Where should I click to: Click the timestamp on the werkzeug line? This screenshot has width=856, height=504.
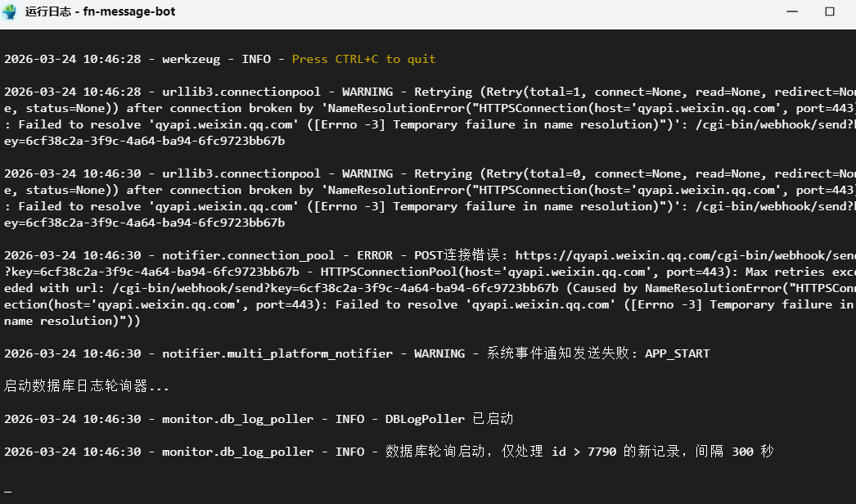(72, 59)
